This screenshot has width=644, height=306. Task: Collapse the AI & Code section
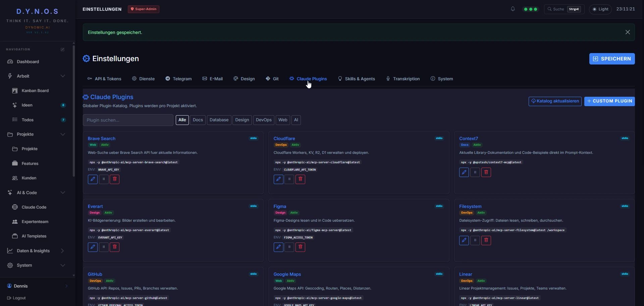pyautogui.click(x=63, y=193)
